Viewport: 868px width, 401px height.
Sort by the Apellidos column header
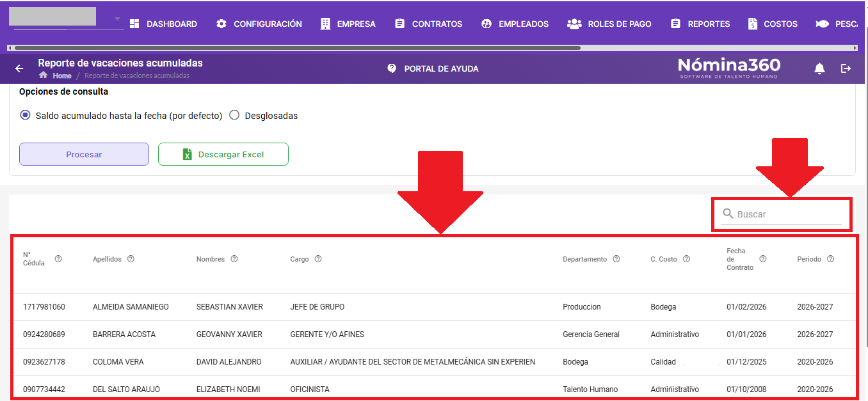coord(107,259)
